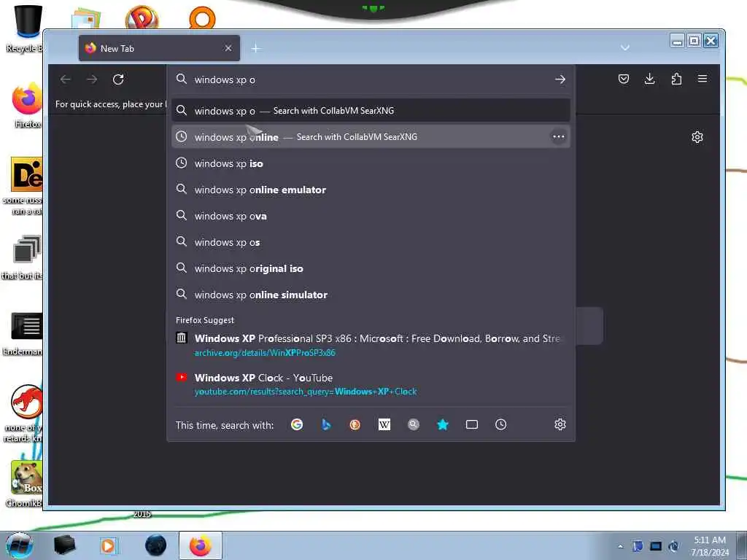Search this time with Wikipedia icon

pyautogui.click(x=384, y=424)
